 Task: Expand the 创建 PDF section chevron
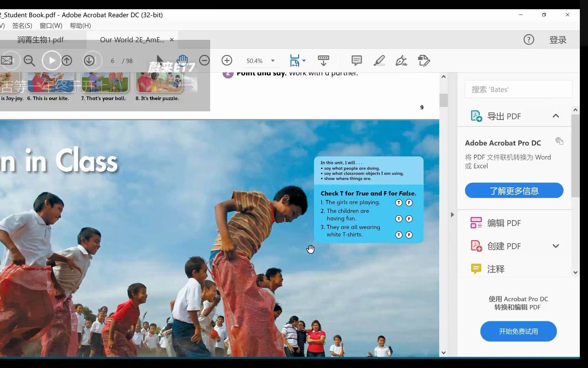556,246
